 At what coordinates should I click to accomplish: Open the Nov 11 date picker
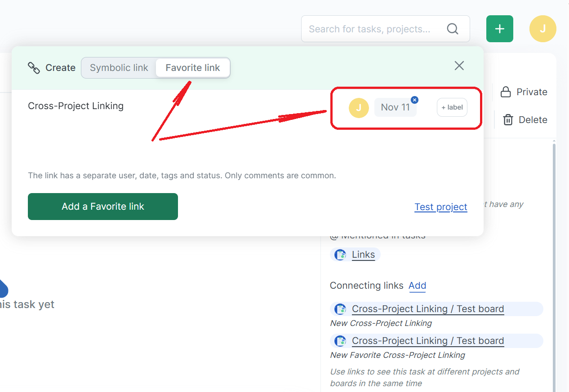(x=395, y=108)
